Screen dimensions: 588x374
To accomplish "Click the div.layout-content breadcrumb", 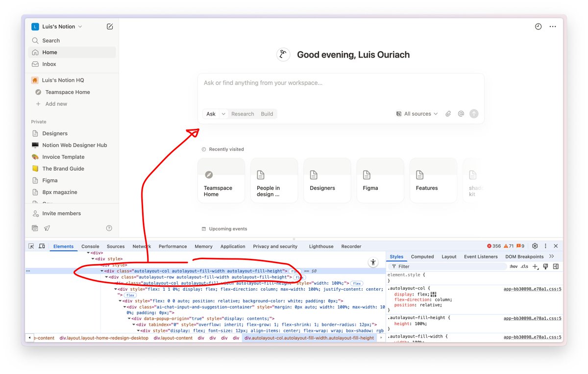I will (174, 338).
